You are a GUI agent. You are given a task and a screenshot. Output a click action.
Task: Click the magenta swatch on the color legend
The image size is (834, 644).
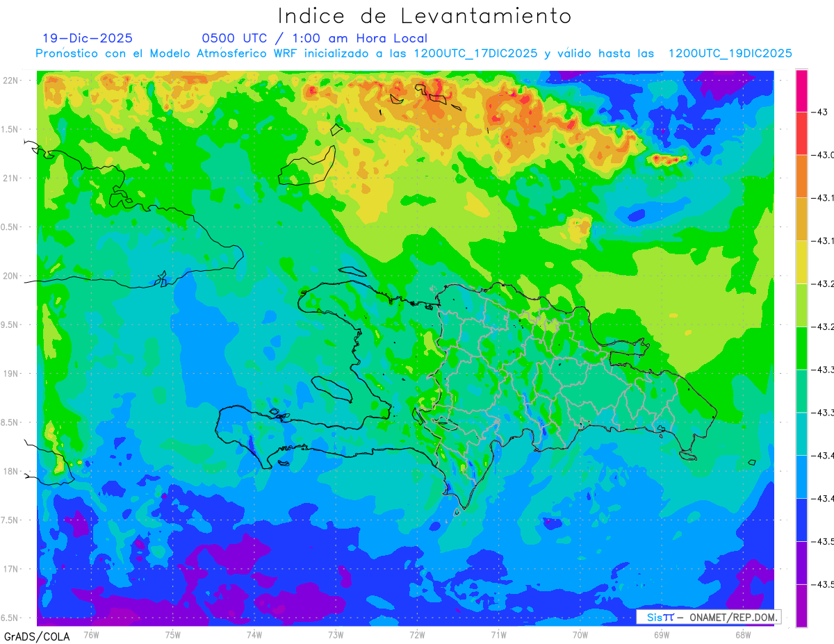pyautogui.click(x=801, y=90)
